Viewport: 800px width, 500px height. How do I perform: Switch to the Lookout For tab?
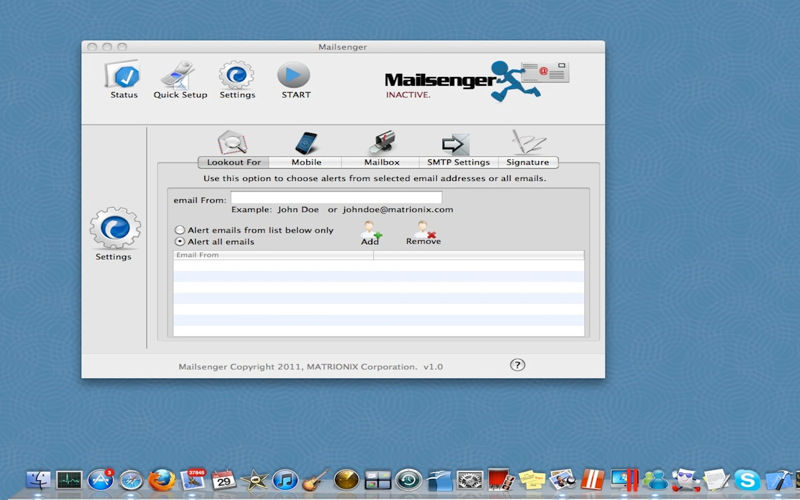[234, 162]
